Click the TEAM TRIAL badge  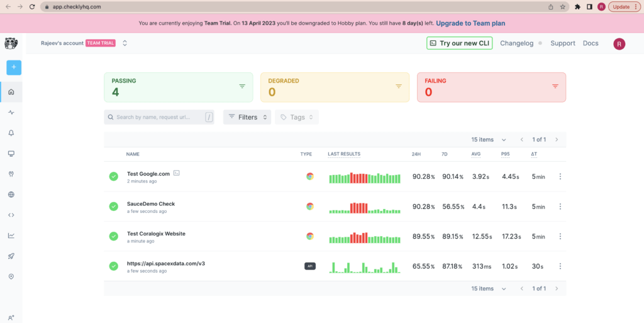pos(101,43)
